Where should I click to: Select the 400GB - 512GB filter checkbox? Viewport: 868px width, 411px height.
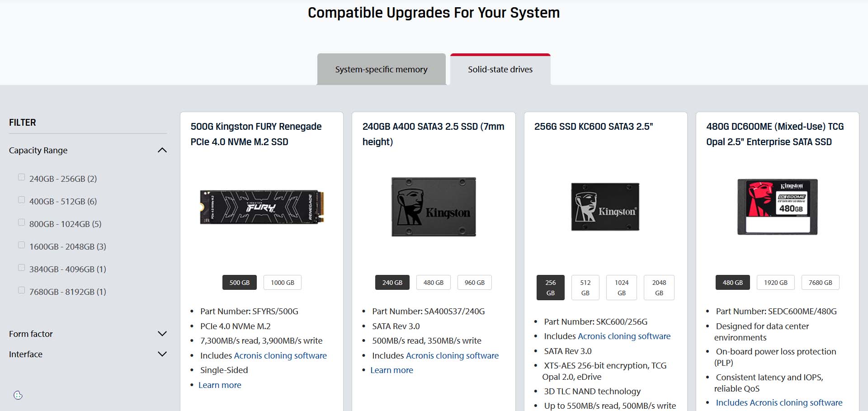click(x=21, y=200)
